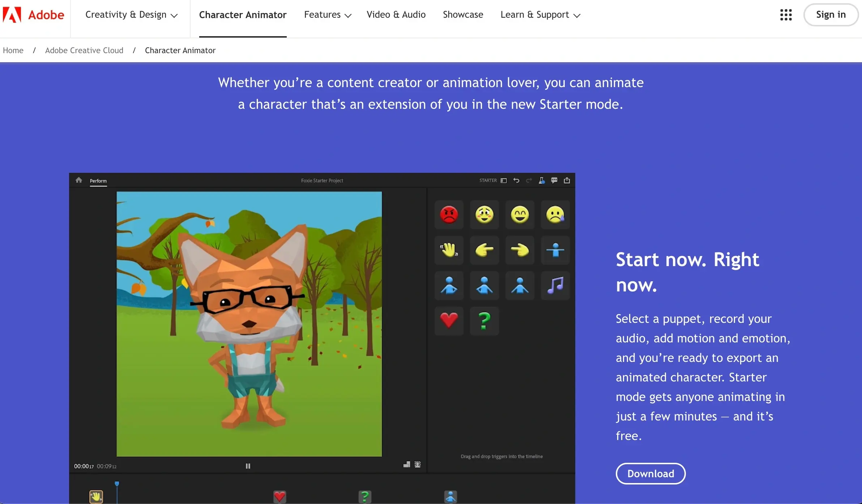Select the angry face emoji trigger
This screenshot has height=504, width=862.
click(x=449, y=215)
